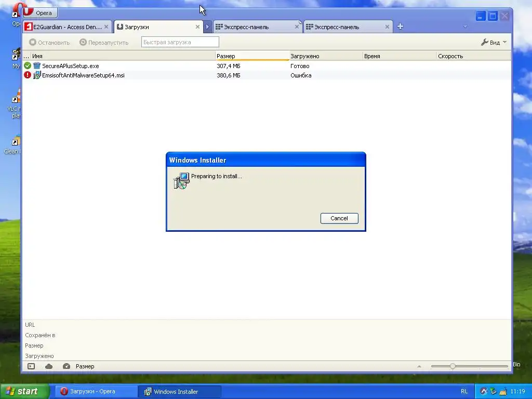Click the red error status icon
This screenshot has height=399, width=532.
28,75
